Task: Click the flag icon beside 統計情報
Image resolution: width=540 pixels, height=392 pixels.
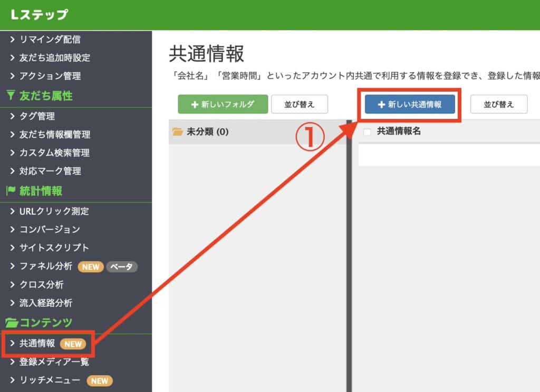Action: coord(11,191)
